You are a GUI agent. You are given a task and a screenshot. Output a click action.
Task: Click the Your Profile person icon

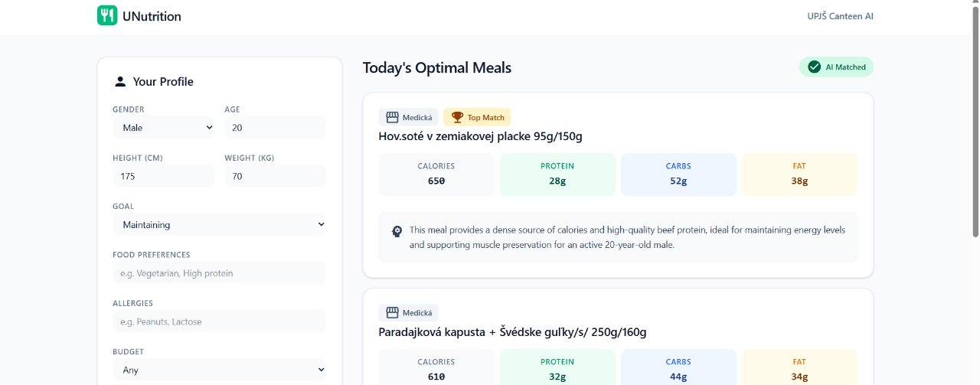(x=120, y=82)
